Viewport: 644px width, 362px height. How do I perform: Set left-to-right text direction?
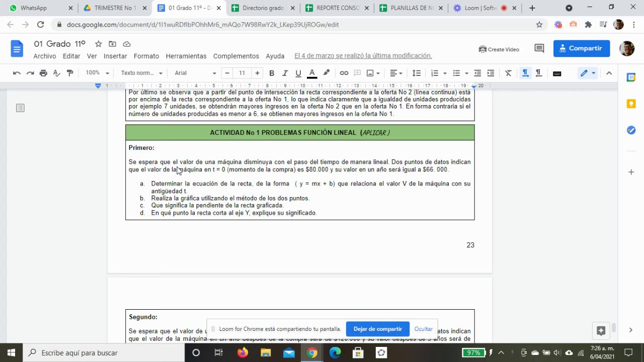click(525, 73)
